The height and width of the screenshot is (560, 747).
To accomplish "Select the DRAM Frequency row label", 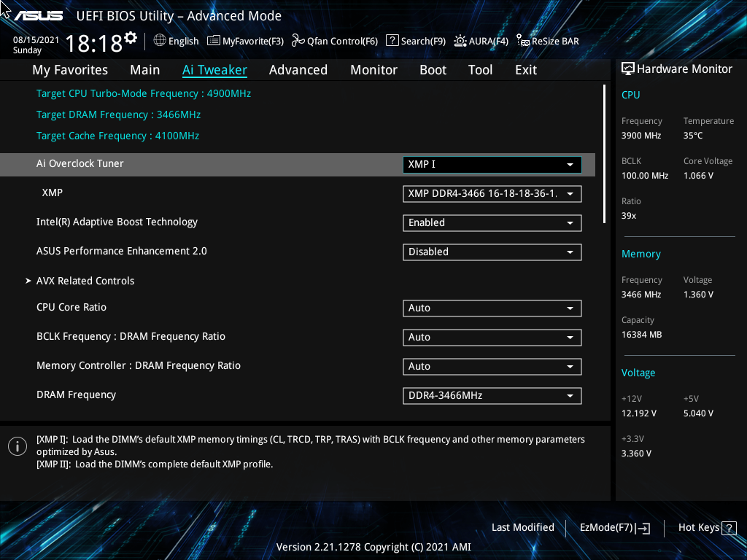I will pyautogui.click(x=76, y=394).
